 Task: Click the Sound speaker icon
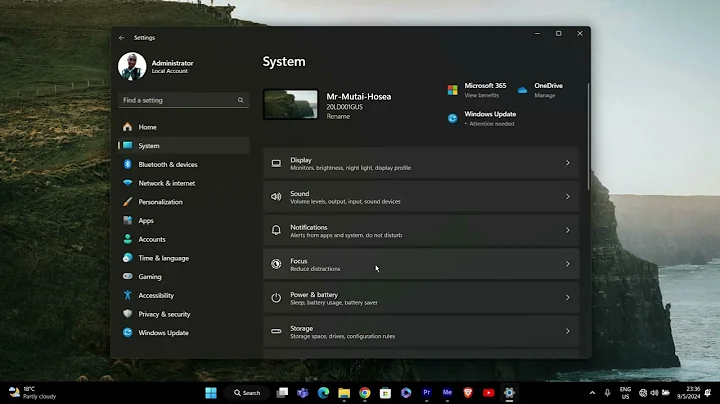coord(276,196)
